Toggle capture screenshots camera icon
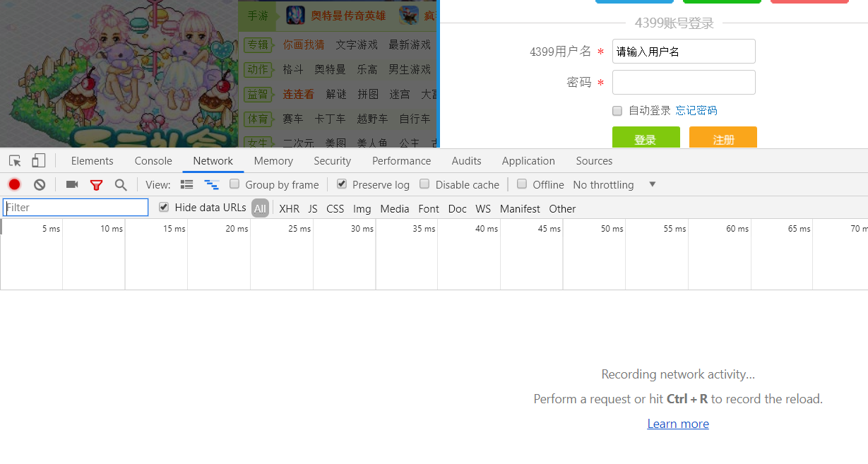 (72, 184)
